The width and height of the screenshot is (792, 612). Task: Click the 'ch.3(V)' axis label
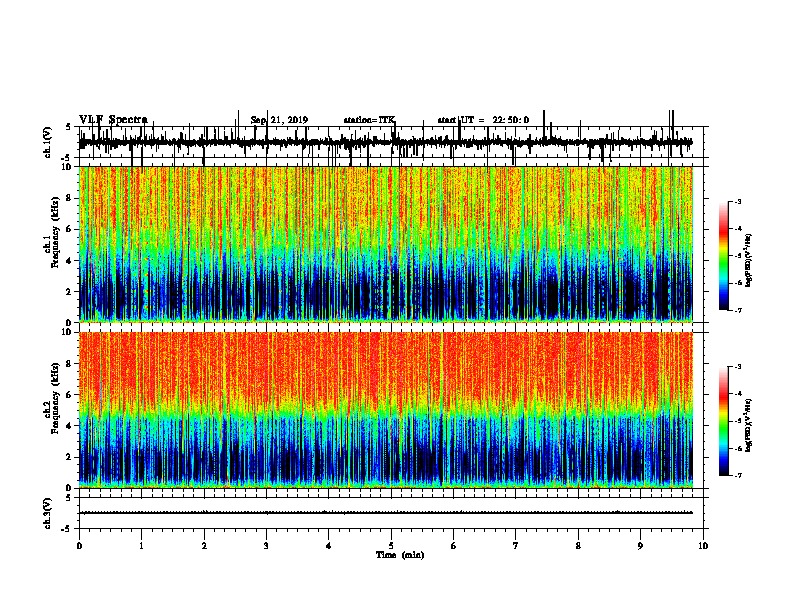pyautogui.click(x=48, y=513)
